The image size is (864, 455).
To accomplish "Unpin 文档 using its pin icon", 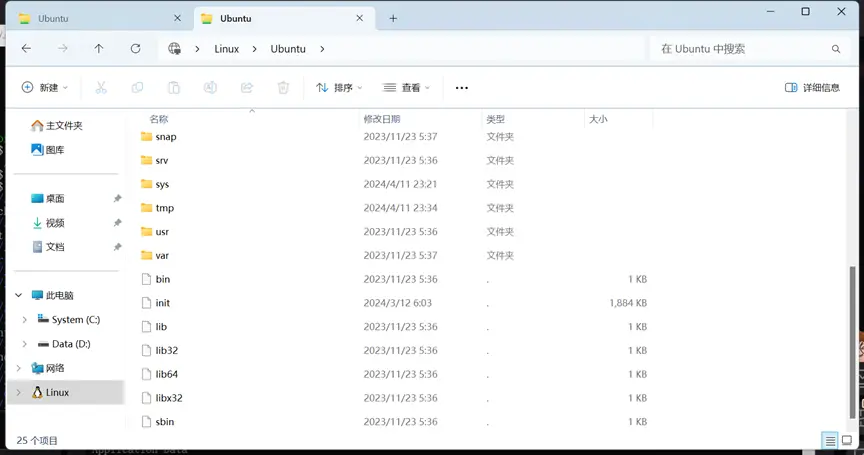I will 117,247.
